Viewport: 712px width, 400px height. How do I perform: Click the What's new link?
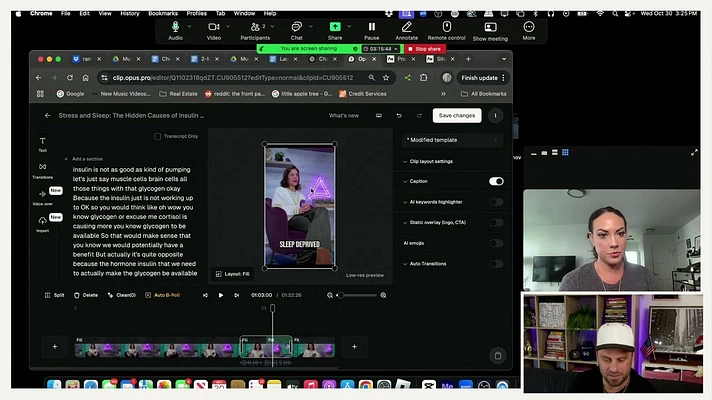tap(344, 115)
